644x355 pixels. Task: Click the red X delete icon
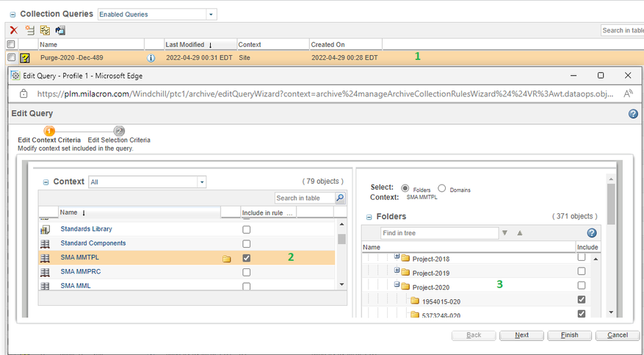click(13, 30)
